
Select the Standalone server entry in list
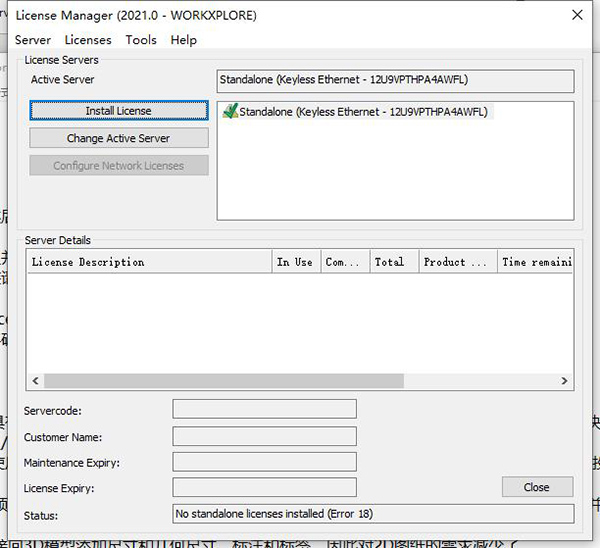[x=357, y=112]
